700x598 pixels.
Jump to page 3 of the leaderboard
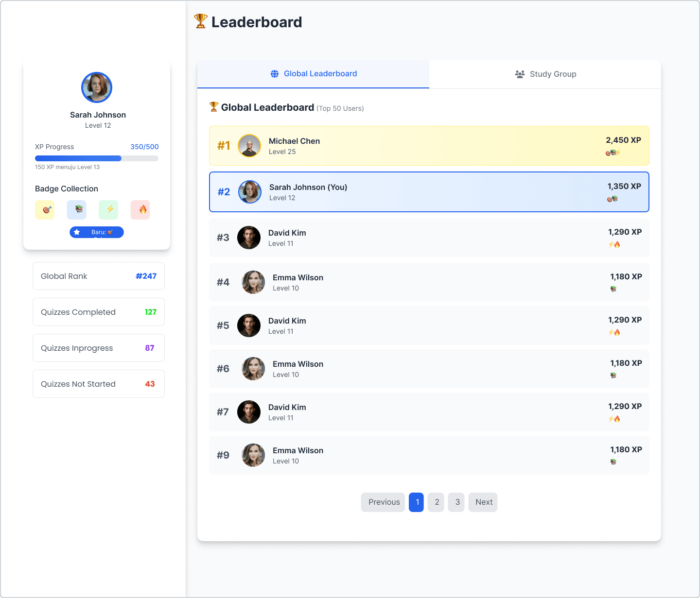coord(456,502)
